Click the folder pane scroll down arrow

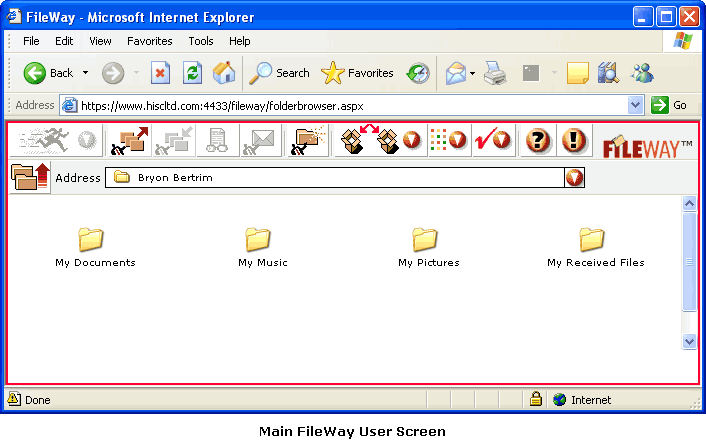click(x=689, y=341)
